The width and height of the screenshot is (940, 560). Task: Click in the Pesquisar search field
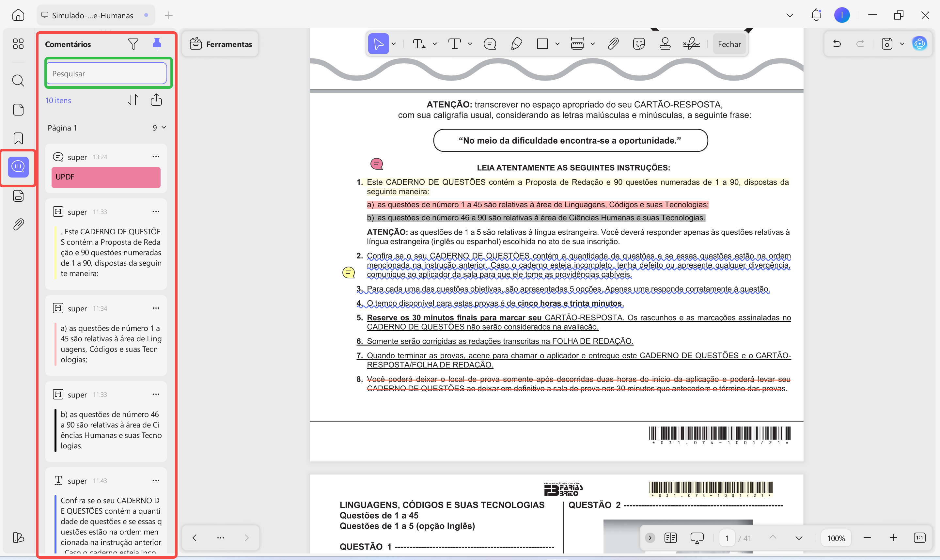pos(106,73)
